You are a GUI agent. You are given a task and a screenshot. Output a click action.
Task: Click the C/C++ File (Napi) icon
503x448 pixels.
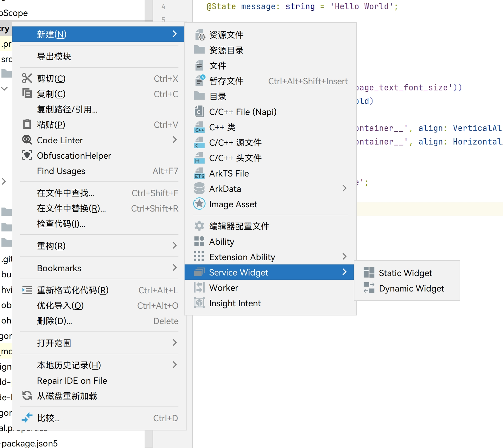(199, 112)
